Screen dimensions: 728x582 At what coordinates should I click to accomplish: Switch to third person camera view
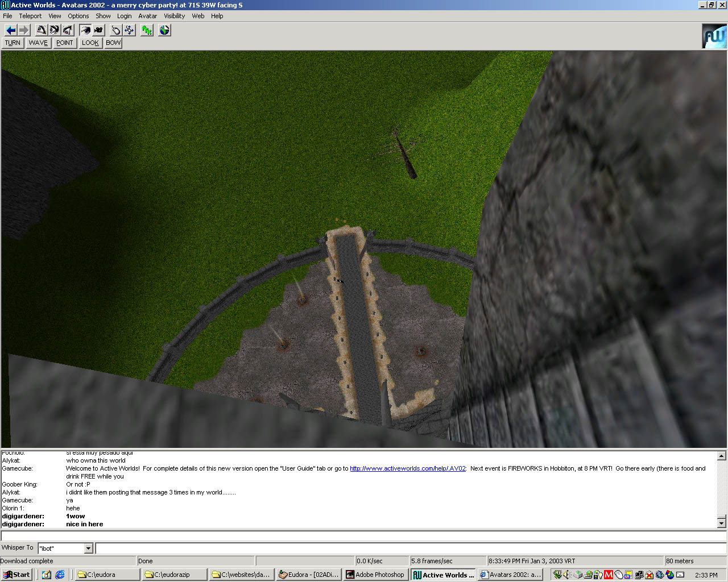click(98, 30)
